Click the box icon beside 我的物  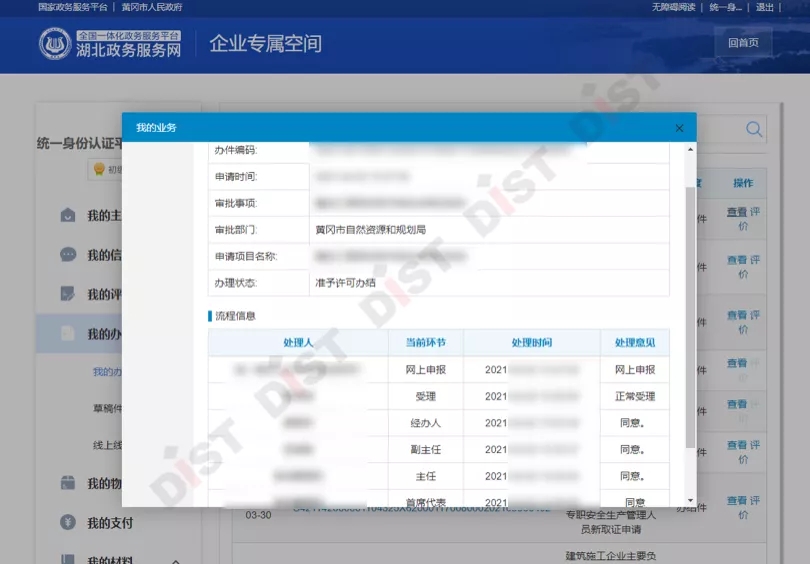pos(67,483)
